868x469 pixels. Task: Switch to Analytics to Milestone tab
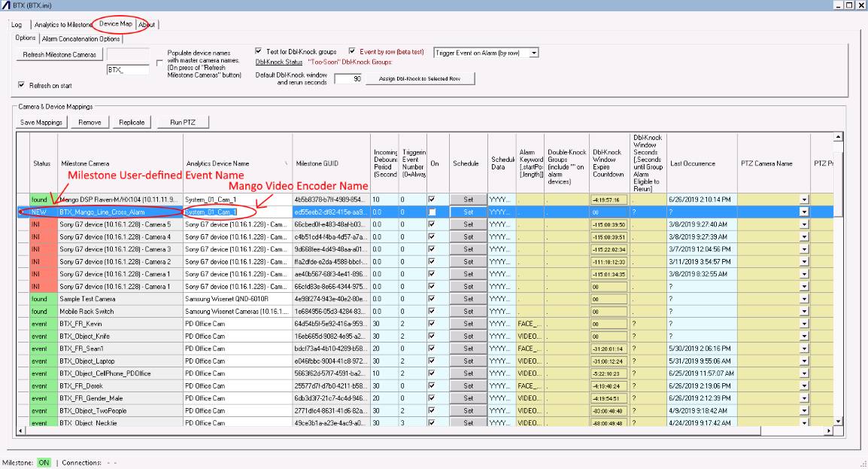coord(62,24)
